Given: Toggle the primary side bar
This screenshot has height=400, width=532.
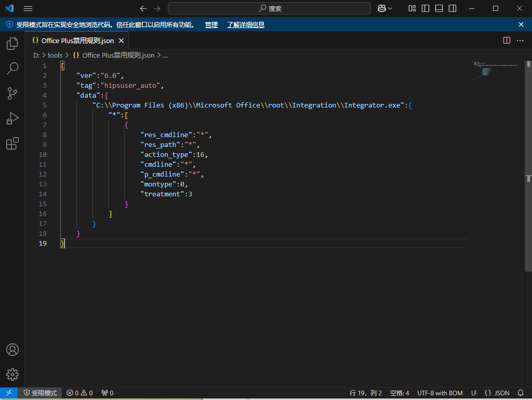Looking at the screenshot, I should click(425, 8).
